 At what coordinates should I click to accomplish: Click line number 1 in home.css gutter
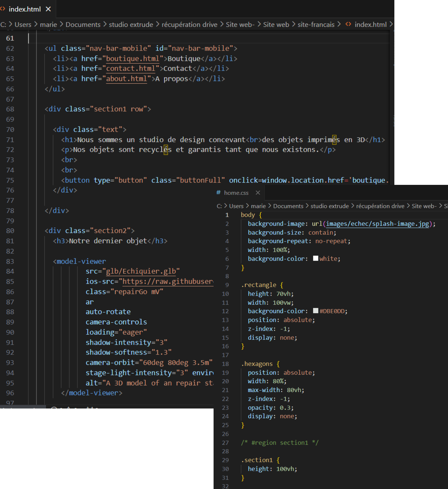[227, 215]
